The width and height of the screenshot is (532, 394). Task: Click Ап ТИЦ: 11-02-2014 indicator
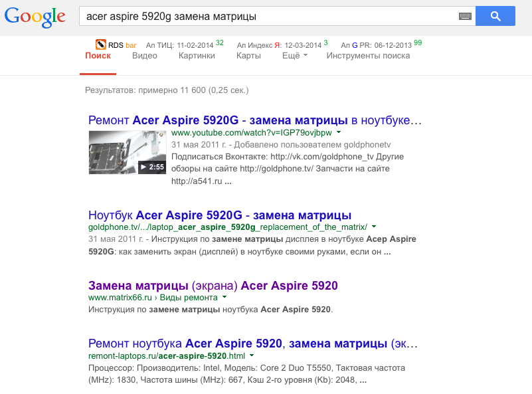179,45
